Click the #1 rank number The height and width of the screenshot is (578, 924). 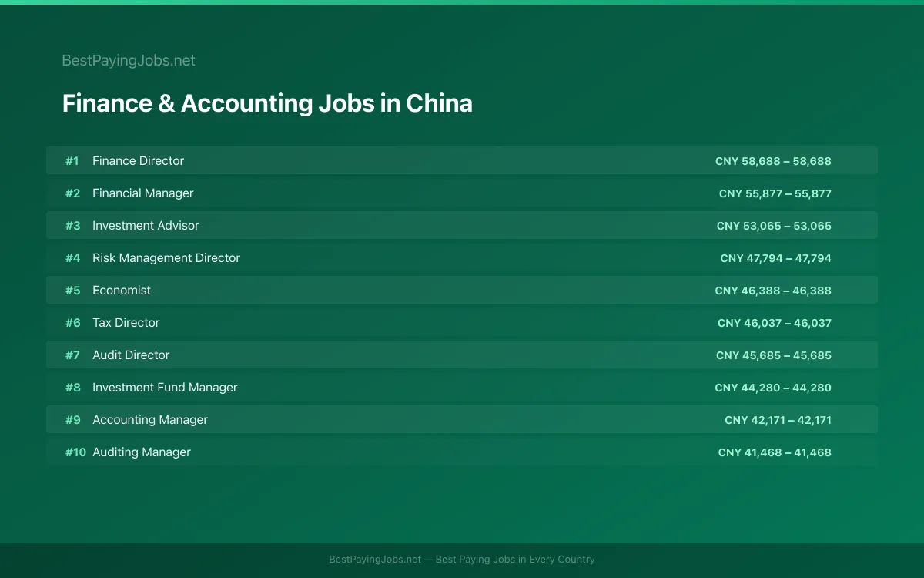pos(72,160)
